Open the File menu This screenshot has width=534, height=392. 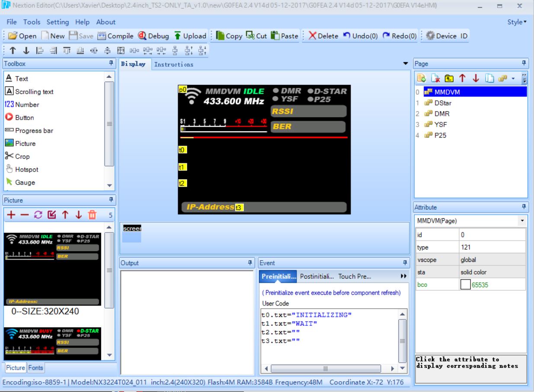coord(12,22)
